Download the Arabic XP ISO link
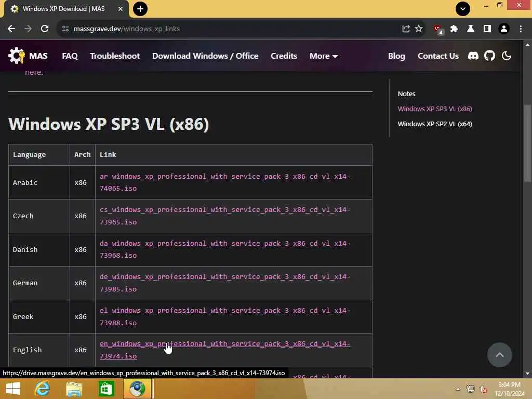Viewport: 532px width, 399px height. [224, 182]
